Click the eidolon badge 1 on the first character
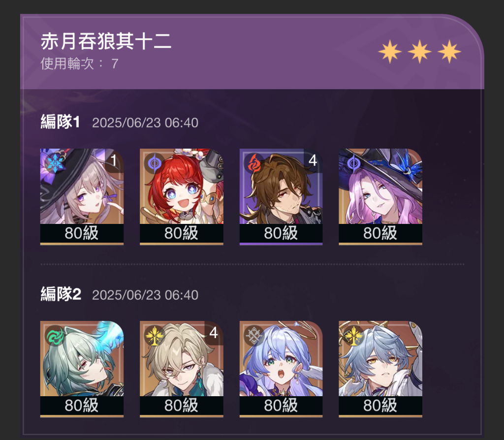Image resolution: width=504 pixels, height=440 pixels. (x=114, y=160)
